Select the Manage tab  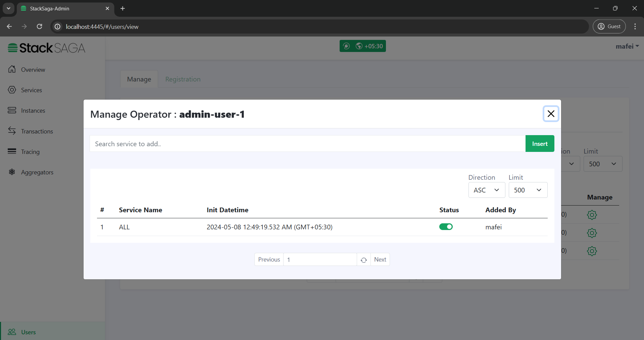pyautogui.click(x=139, y=79)
